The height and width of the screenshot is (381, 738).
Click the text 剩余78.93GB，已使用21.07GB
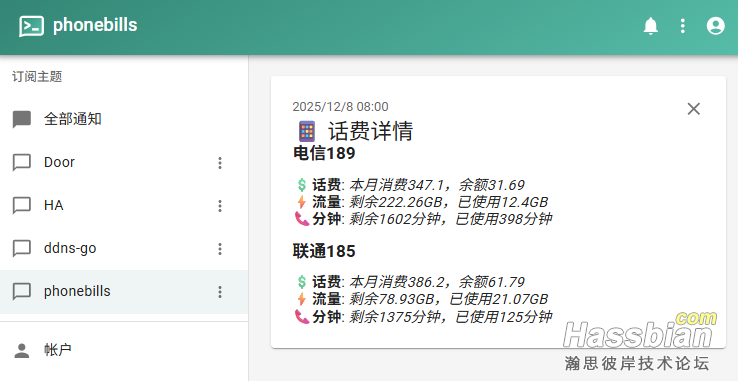pyautogui.click(x=448, y=300)
